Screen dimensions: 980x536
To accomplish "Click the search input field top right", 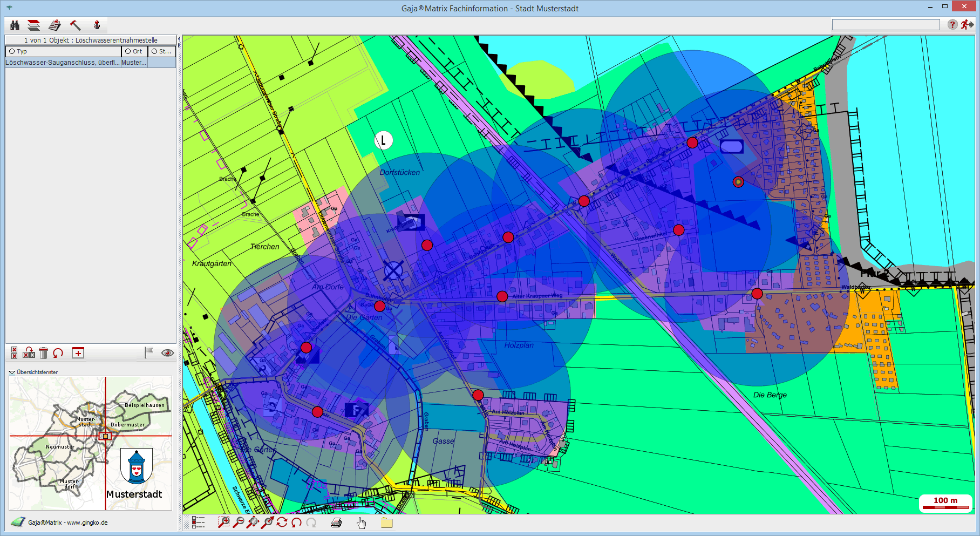I will coord(886,25).
